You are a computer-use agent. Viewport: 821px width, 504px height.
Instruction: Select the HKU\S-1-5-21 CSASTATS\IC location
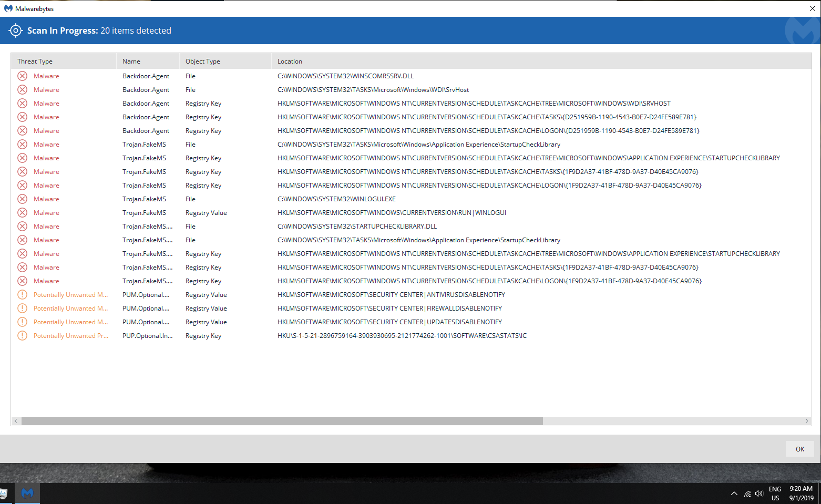click(402, 336)
